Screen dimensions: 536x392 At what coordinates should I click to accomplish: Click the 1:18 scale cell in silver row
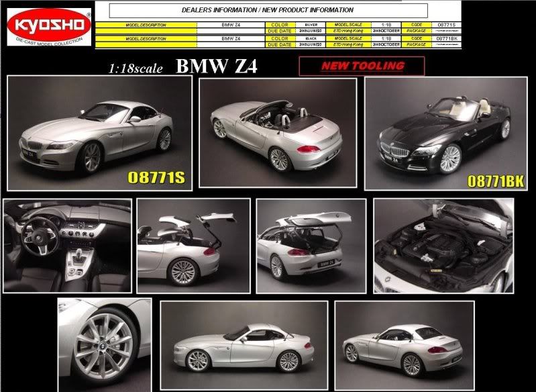click(x=386, y=25)
